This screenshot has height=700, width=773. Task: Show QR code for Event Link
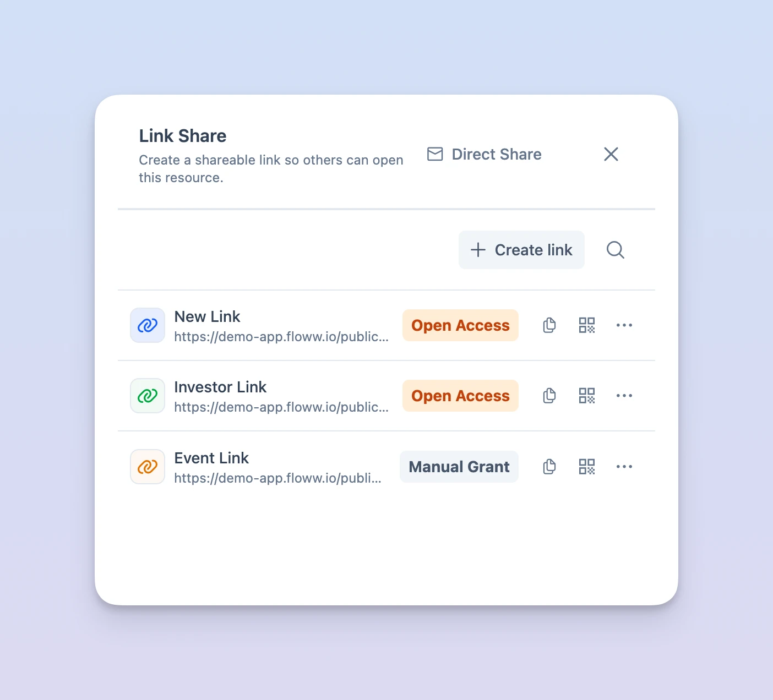click(587, 467)
